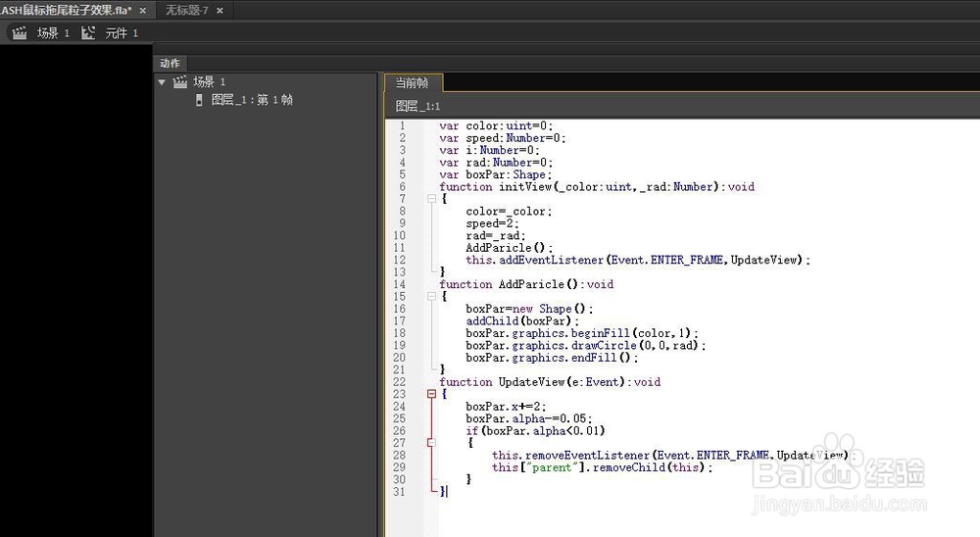The width and height of the screenshot is (980, 537).
Task: Click the 元件 1 symbol icon in breadcrumb
Action: (x=88, y=33)
